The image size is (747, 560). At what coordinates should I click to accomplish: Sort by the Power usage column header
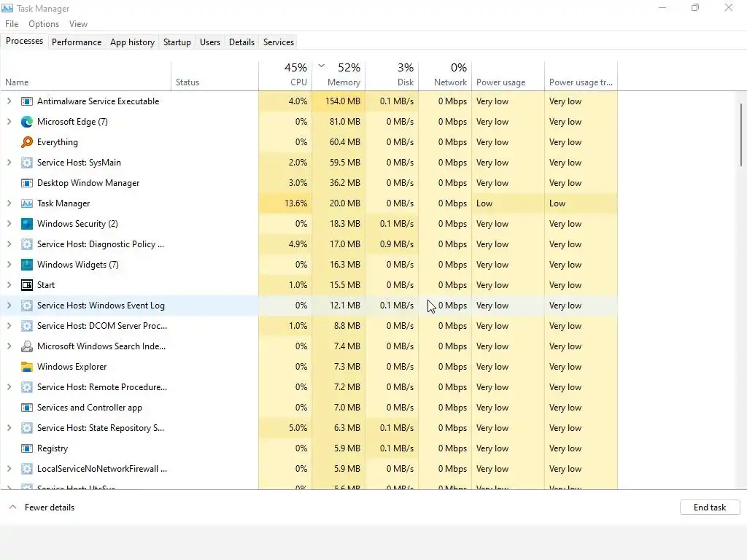[508, 75]
